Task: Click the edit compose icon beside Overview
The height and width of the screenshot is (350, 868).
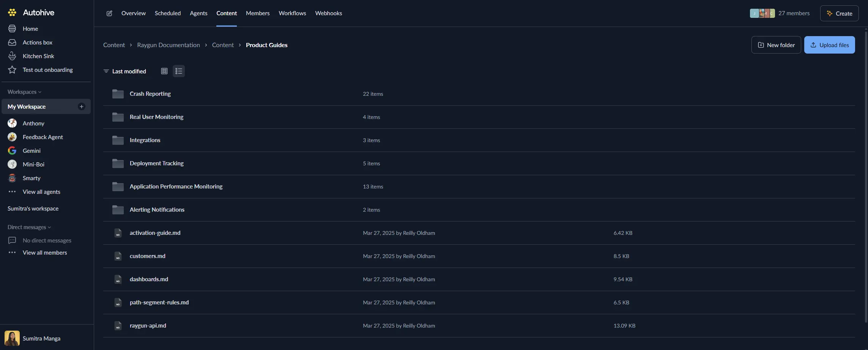Action: tap(109, 13)
